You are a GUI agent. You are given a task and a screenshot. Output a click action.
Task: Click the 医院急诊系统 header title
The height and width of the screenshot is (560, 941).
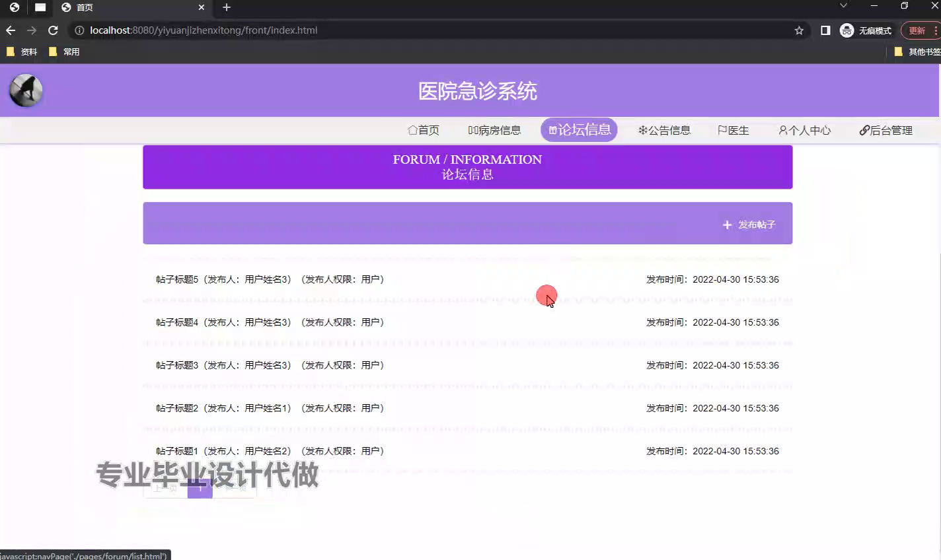coord(478,91)
